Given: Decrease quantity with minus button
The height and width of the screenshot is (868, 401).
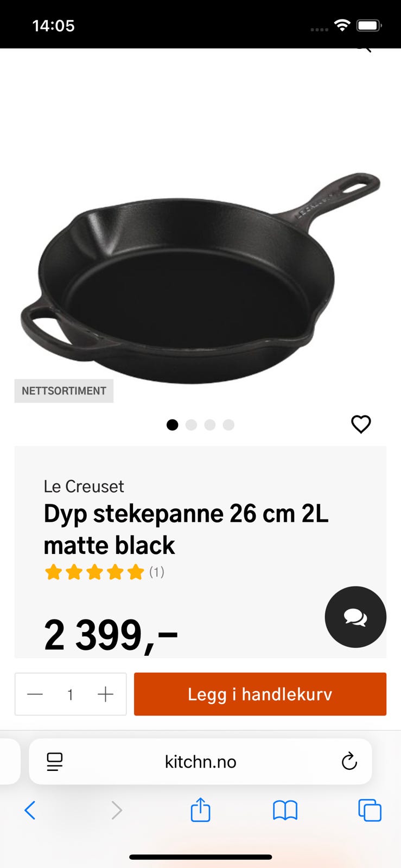Looking at the screenshot, I should point(35,694).
